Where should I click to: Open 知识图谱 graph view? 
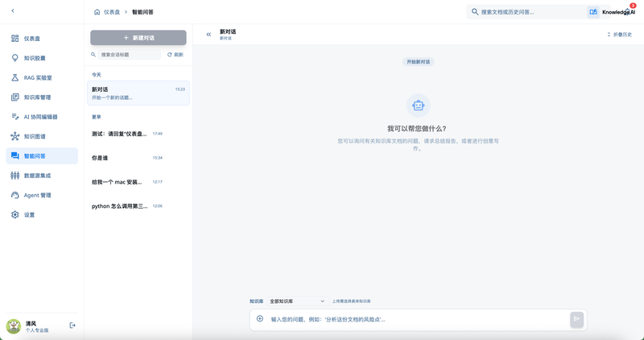tap(42, 136)
